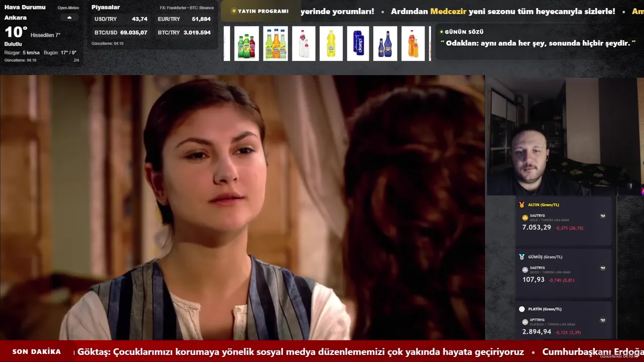The image size is (644, 362).
Task: Click the GÜNÜN SÖZÜ heading
Action: point(464,32)
